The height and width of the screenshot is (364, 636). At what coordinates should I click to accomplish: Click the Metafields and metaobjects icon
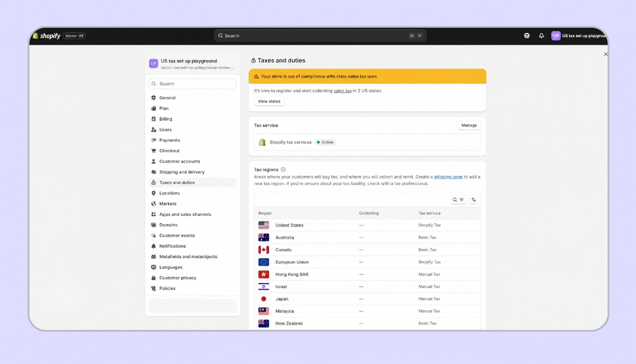pos(154,257)
